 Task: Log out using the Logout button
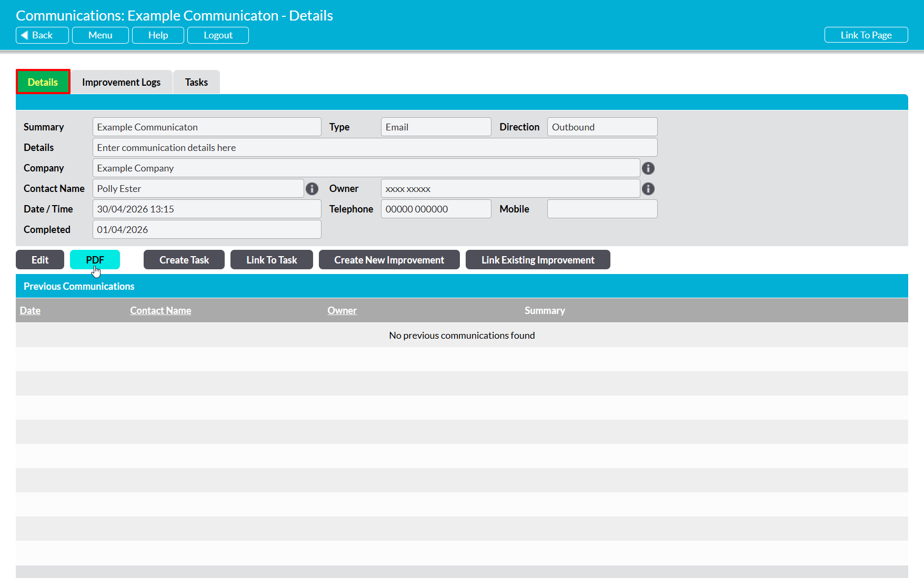coord(218,35)
